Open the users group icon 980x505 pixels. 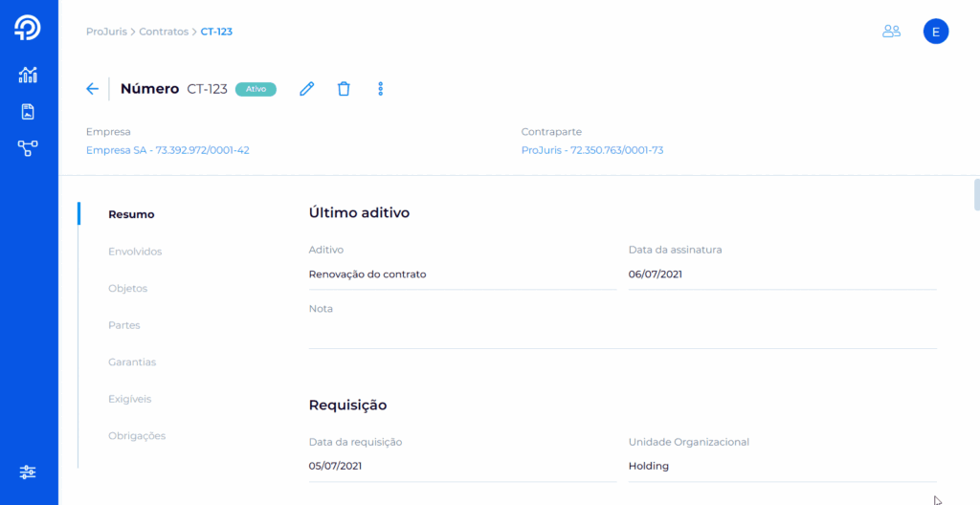[891, 32]
